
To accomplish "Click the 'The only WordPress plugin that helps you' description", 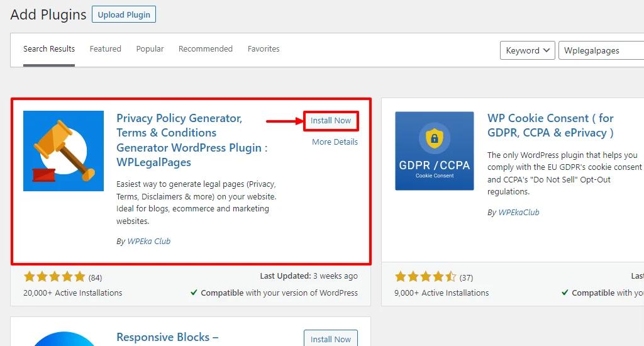I will (564, 174).
